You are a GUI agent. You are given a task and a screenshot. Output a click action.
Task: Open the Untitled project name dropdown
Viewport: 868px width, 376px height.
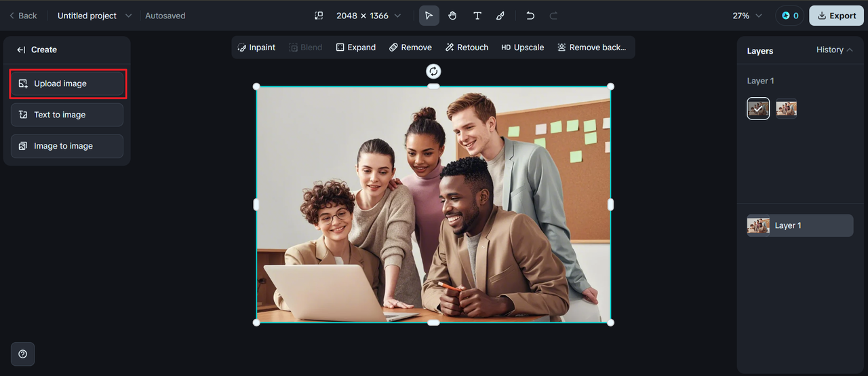click(94, 16)
